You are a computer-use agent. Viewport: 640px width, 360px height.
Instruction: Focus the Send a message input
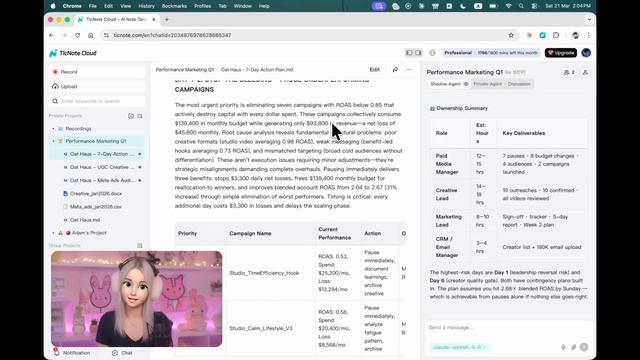(508, 327)
